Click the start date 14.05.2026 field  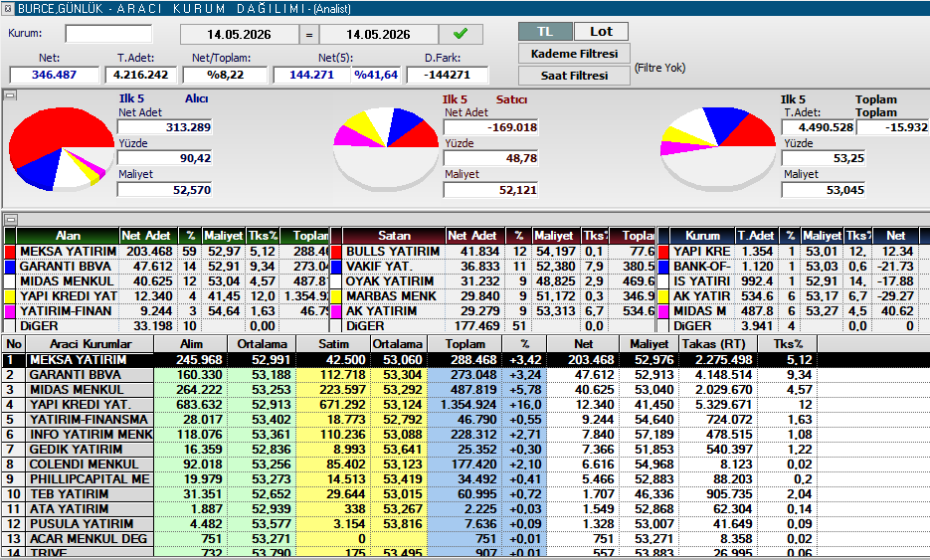(239, 35)
